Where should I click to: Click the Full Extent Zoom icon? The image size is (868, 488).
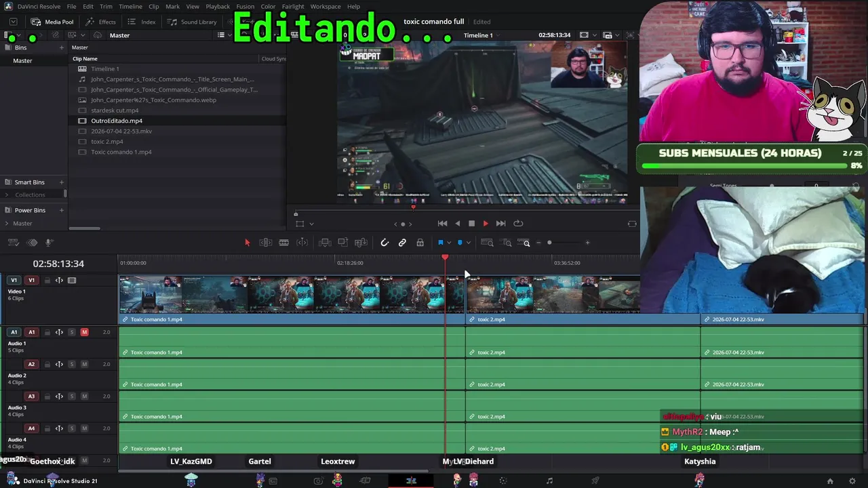pyautogui.click(x=487, y=243)
